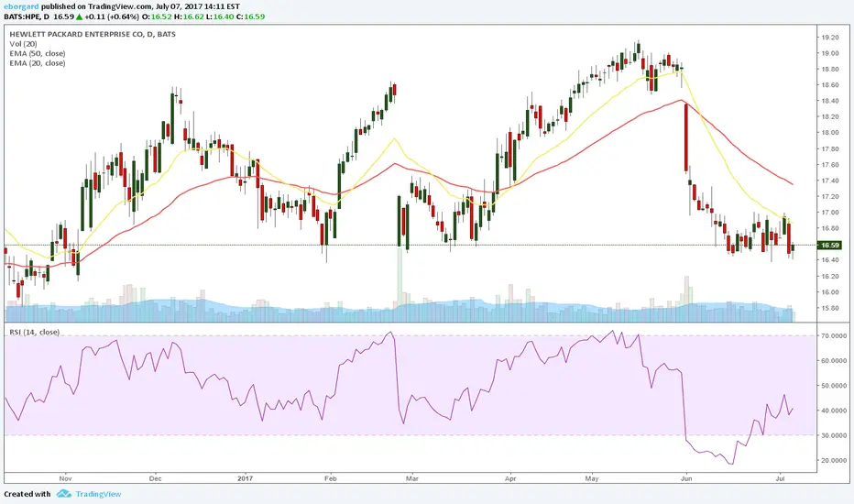Select the Vol (20) indicator label
This screenshot has height=504, width=854.
[x=24, y=44]
